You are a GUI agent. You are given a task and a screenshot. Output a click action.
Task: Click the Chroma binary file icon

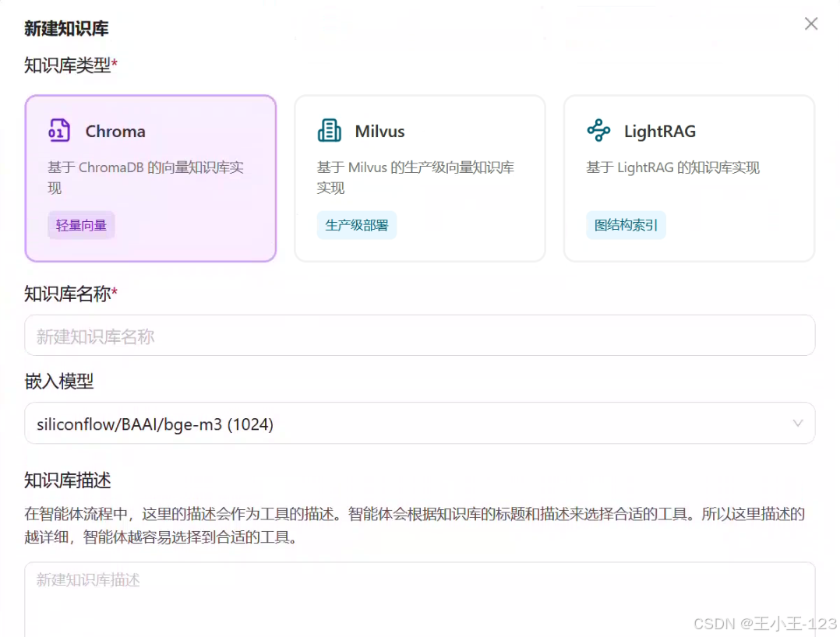59,131
